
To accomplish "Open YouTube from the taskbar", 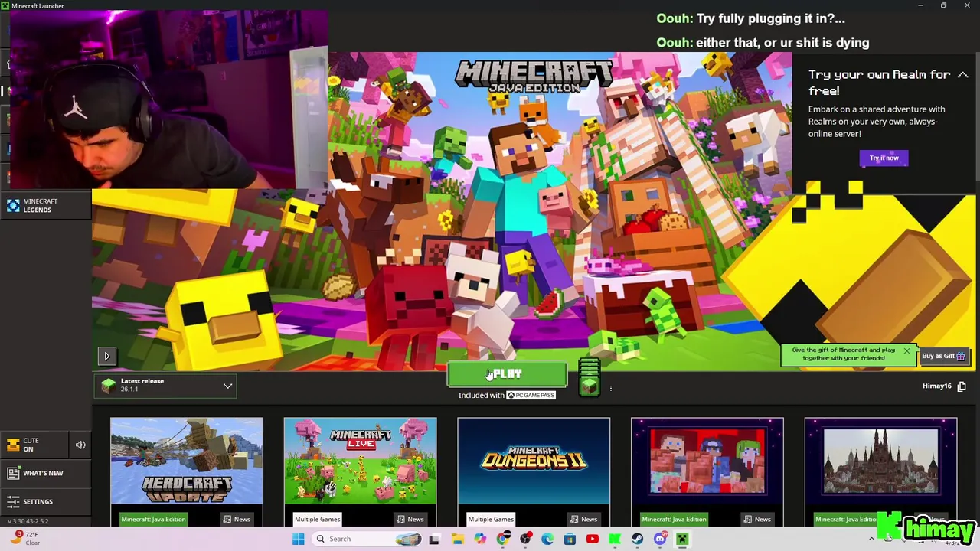I will click(x=592, y=539).
